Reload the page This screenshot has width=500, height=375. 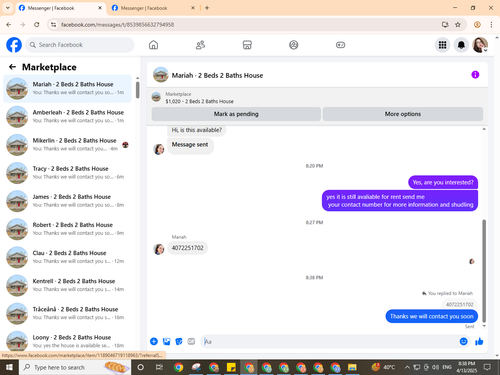point(37,24)
